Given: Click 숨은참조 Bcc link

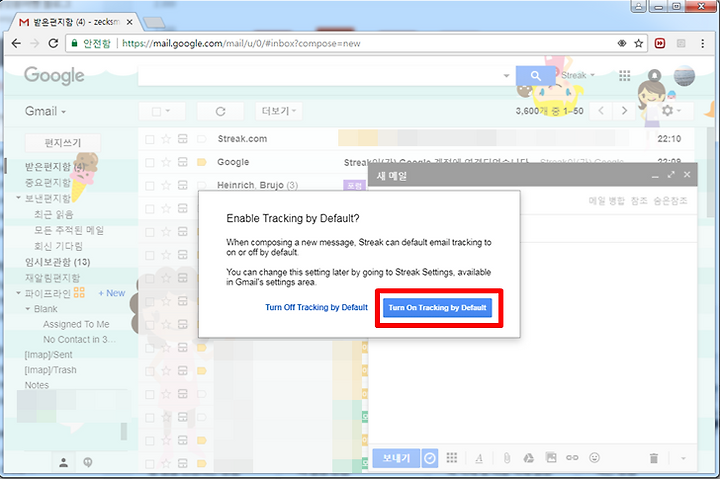Looking at the screenshot, I should [670, 201].
